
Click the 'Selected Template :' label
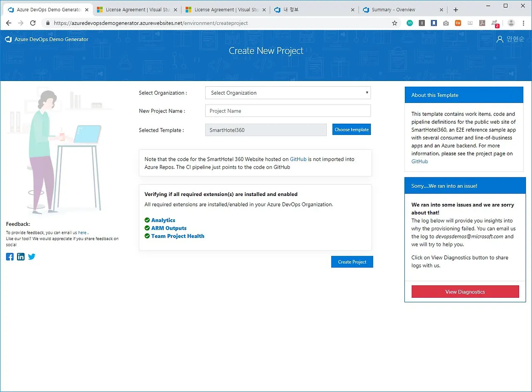point(161,130)
